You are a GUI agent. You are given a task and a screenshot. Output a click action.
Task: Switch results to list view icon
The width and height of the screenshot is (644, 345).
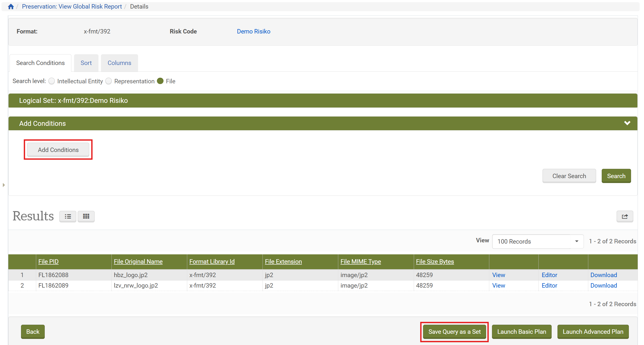(68, 216)
